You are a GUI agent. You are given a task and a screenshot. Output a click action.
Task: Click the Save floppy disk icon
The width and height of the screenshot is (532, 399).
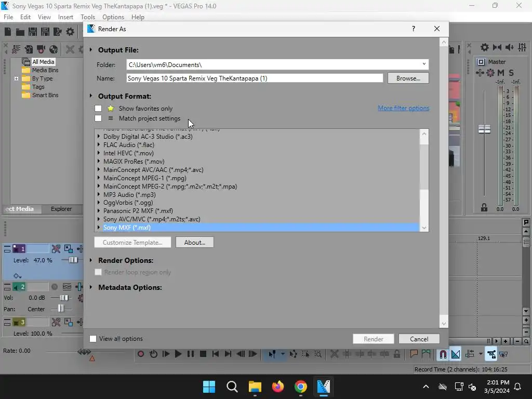[33, 32]
